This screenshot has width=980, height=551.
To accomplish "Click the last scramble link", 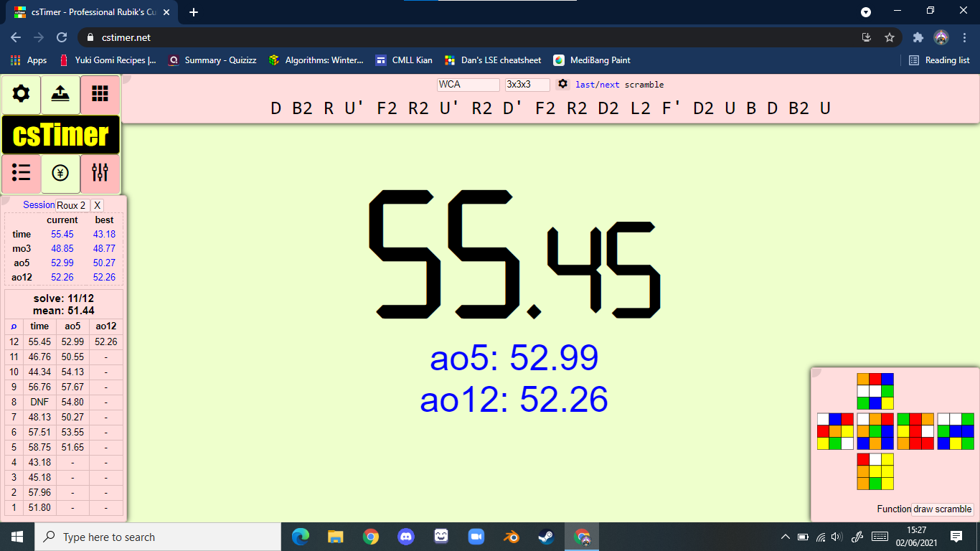I will 585,85.
